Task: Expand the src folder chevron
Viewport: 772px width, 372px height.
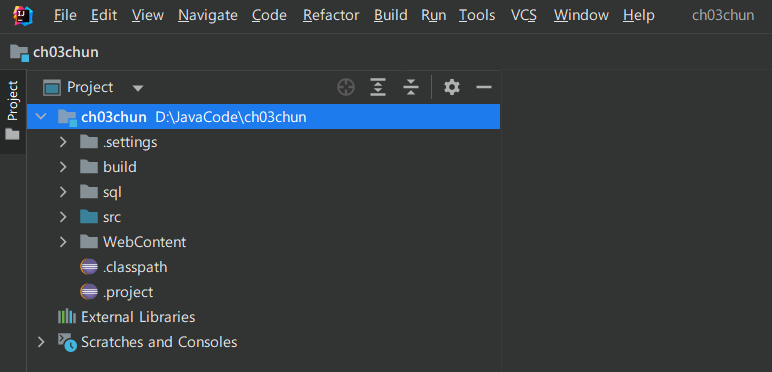Action: click(63, 217)
